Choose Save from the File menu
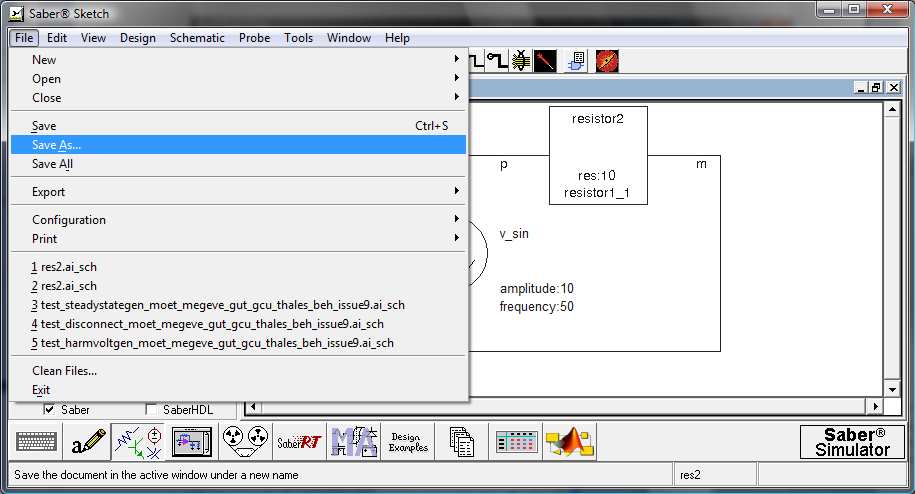This screenshot has height=494, width=915. [238, 125]
